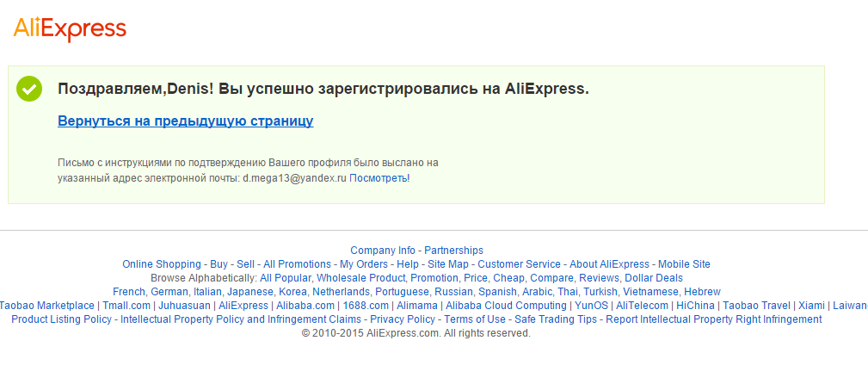Click the Sell footer link
Screen dimensions: 868x384
[x=246, y=264]
